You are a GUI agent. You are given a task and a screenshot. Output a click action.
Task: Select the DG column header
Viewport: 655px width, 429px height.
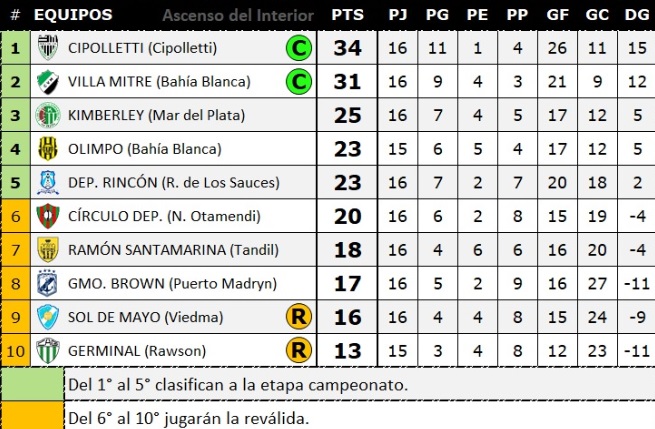coord(637,15)
